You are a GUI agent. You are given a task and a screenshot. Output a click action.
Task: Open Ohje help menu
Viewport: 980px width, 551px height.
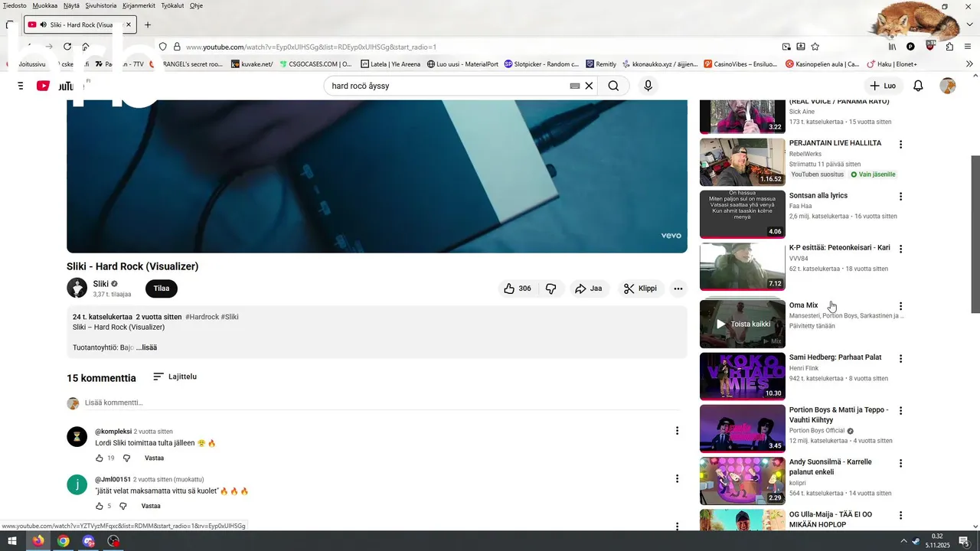tap(196, 5)
